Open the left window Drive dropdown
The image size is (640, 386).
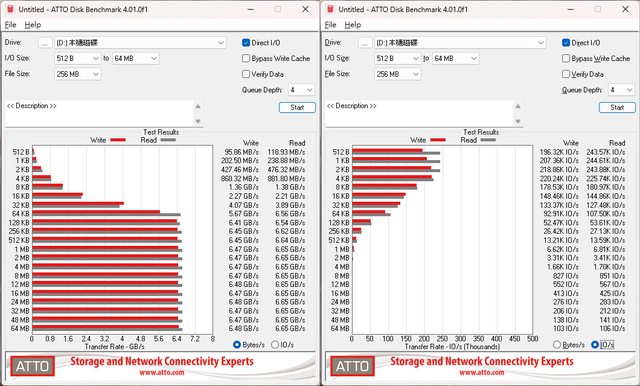pyautogui.click(x=140, y=43)
